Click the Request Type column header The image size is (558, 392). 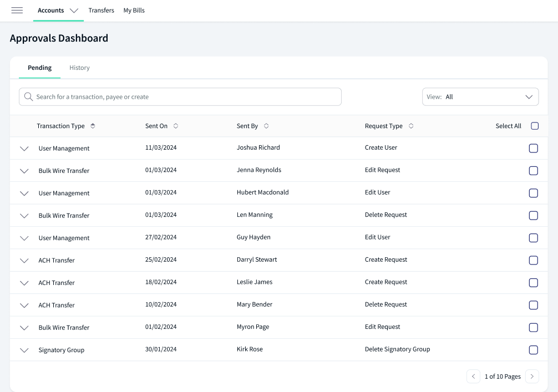pyautogui.click(x=384, y=126)
